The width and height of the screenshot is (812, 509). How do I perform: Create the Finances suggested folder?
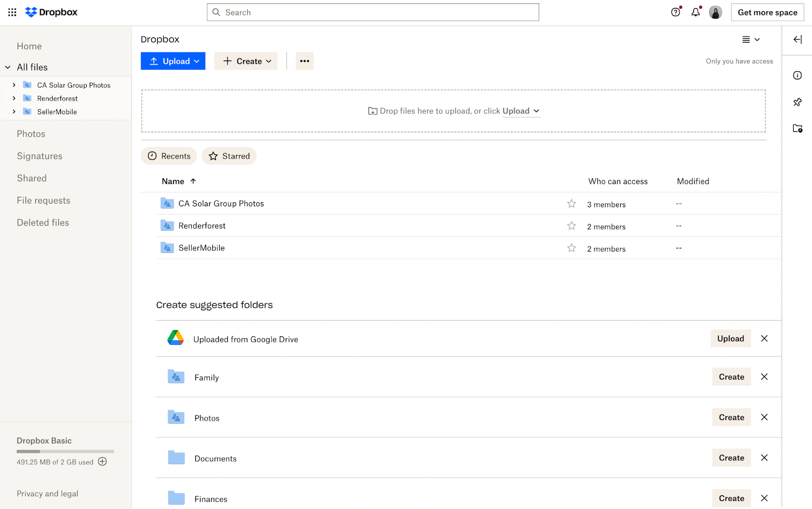pyautogui.click(x=731, y=498)
